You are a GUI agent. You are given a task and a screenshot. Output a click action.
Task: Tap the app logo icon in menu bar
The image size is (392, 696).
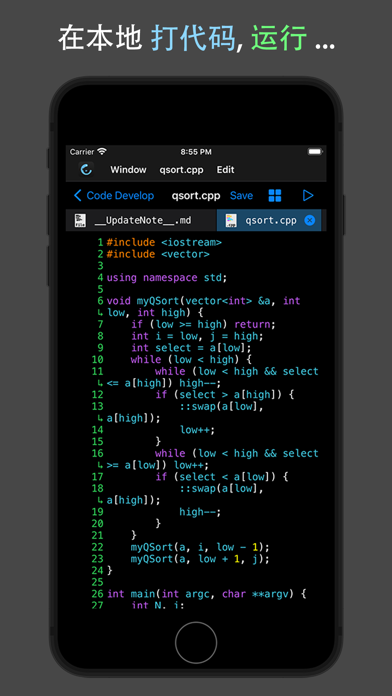click(87, 170)
